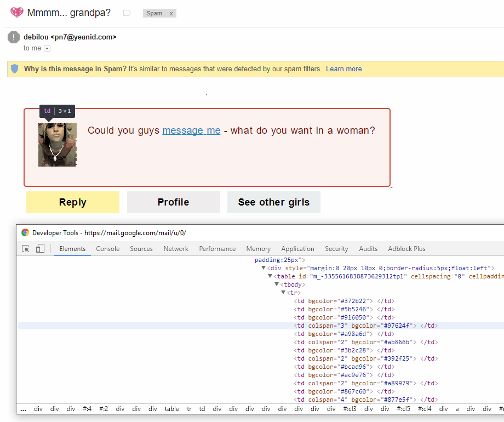Select td row with bgcolor #bcad96
This screenshot has height=422, width=504.
click(x=344, y=367)
